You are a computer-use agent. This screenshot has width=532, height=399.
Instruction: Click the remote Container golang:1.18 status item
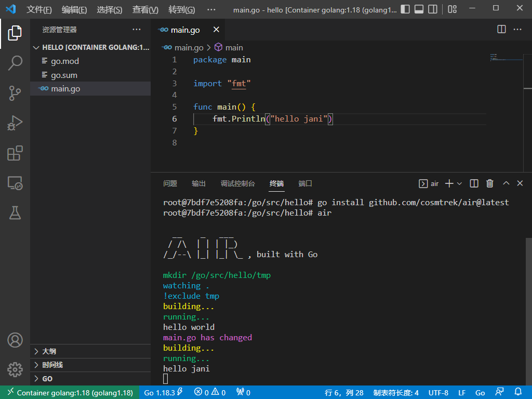click(x=70, y=393)
